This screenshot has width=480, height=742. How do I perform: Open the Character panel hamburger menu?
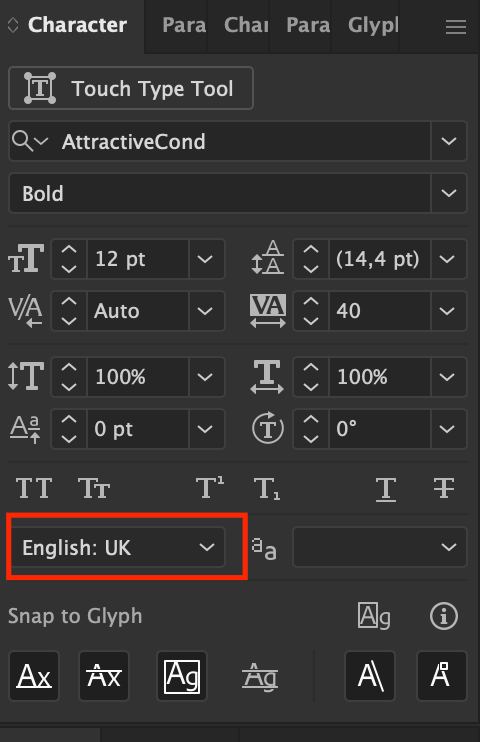pos(456,26)
